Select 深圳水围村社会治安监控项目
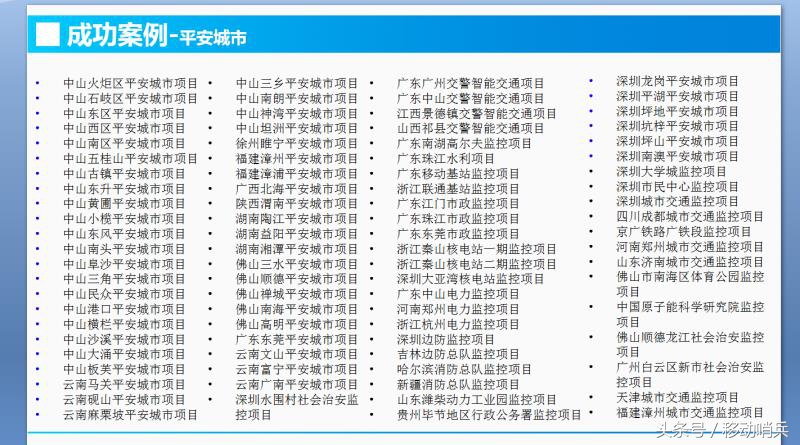 pos(297,407)
